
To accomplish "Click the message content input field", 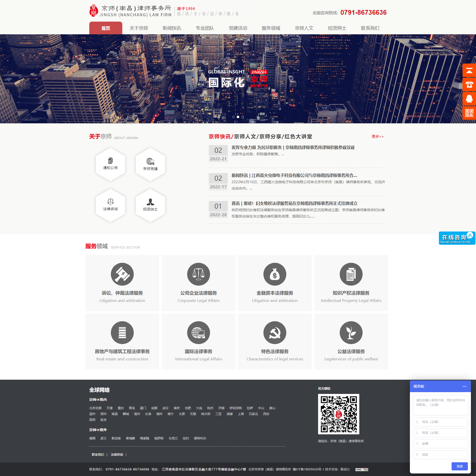I will [440, 405].
